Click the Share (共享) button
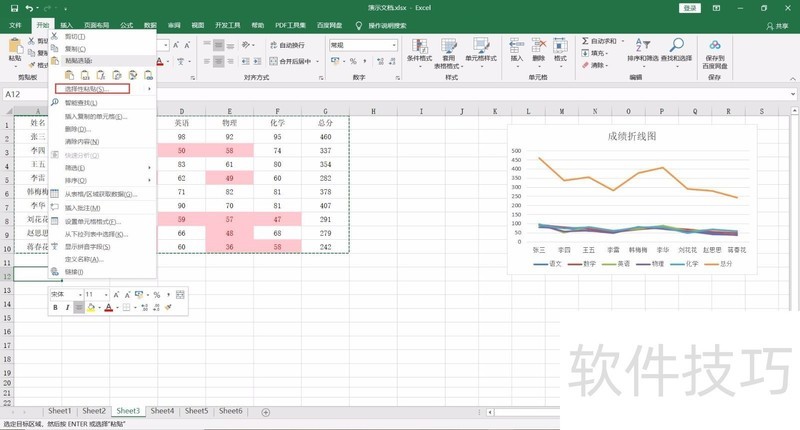 point(777,26)
